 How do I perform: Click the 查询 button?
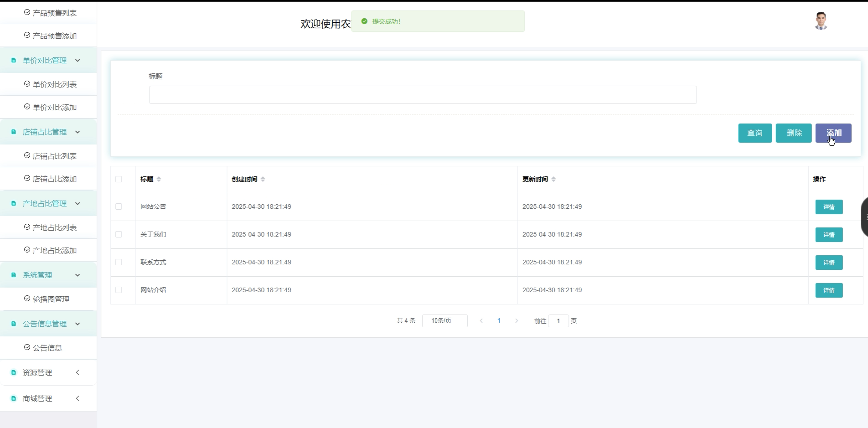[x=755, y=133]
